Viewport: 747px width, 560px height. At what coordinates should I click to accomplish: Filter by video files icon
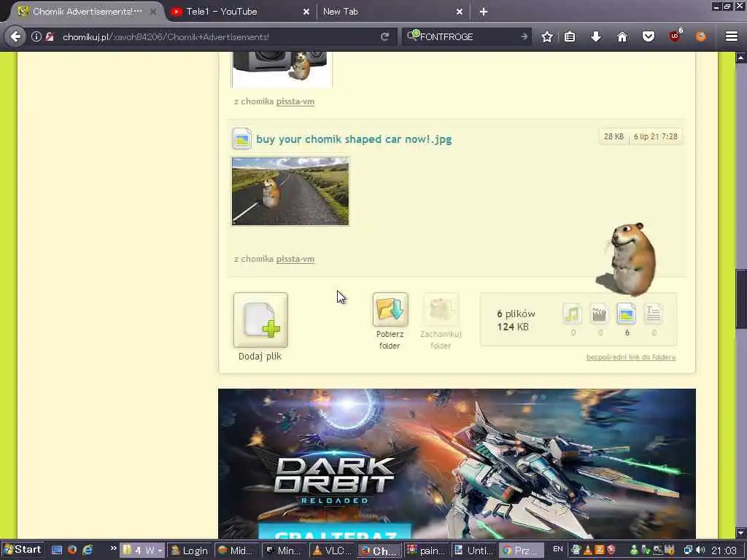pos(599,314)
